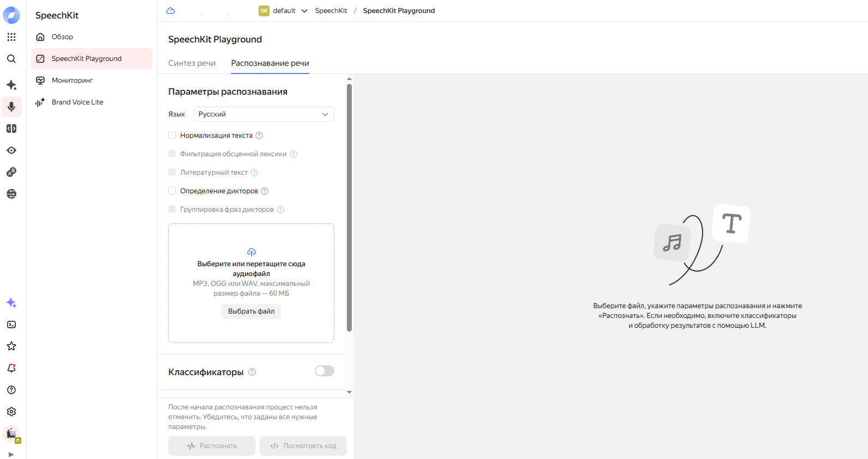The width and height of the screenshot is (868, 459).
Task: Click the user account avatar
Action: (x=11, y=433)
